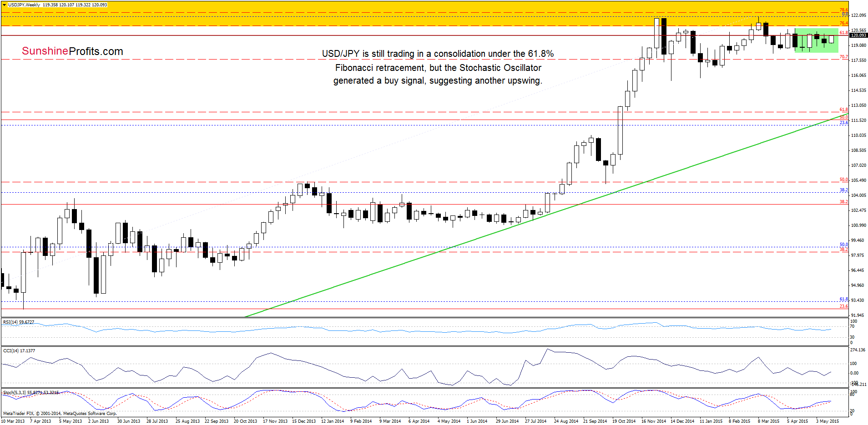Viewport: 868px width, 425px height.
Task: Click the 102.475 price axis label
Action: [x=858, y=210]
